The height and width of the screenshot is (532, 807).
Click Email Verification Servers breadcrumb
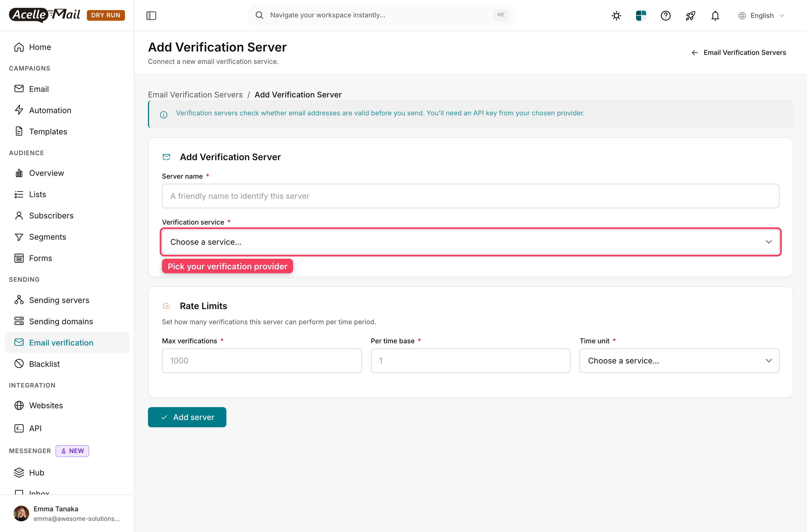[195, 95]
